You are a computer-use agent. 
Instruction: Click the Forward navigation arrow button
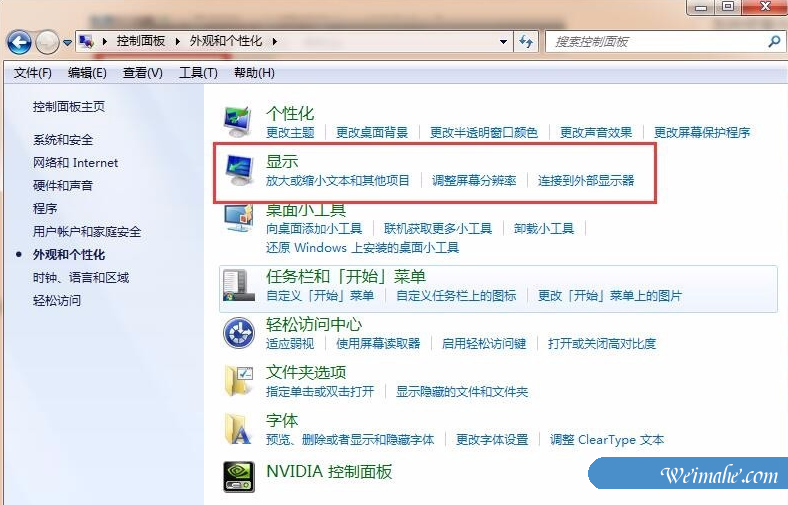[47, 42]
